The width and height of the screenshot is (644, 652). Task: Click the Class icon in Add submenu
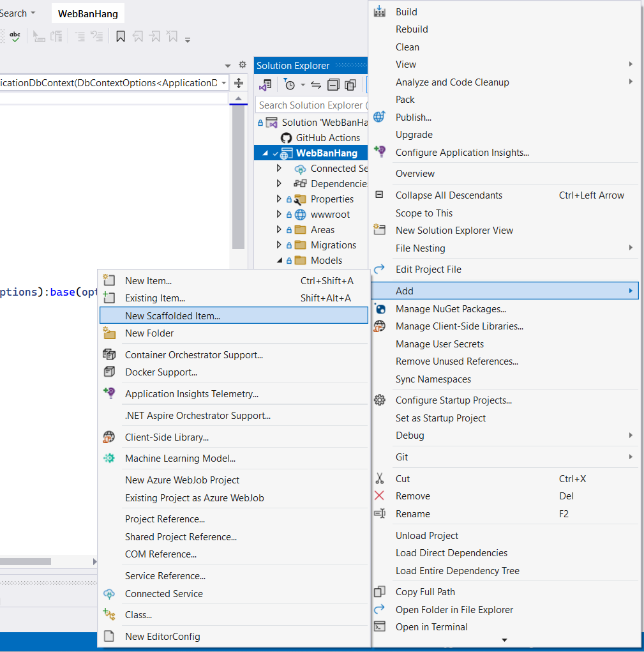[109, 614]
